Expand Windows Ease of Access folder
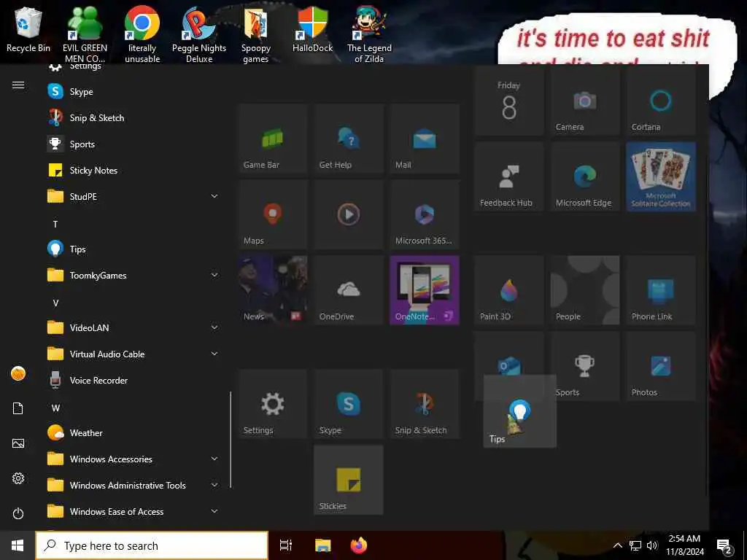This screenshot has height=560, width=747. click(133, 511)
